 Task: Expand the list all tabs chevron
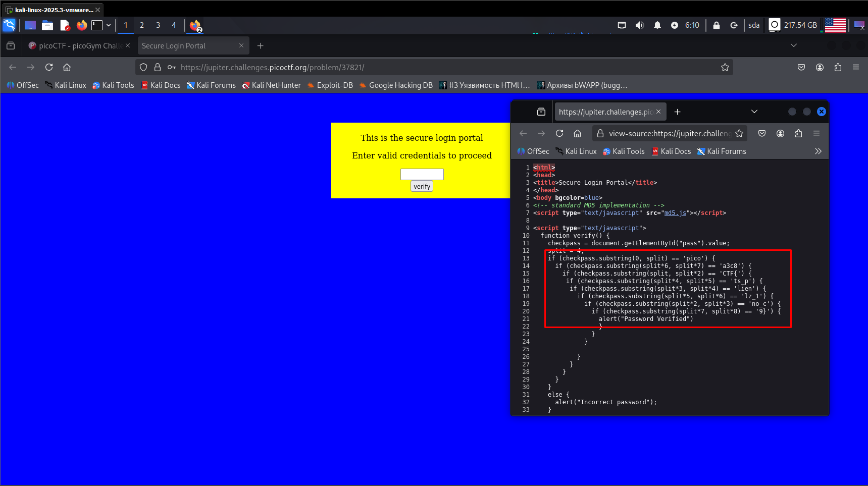(793, 45)
